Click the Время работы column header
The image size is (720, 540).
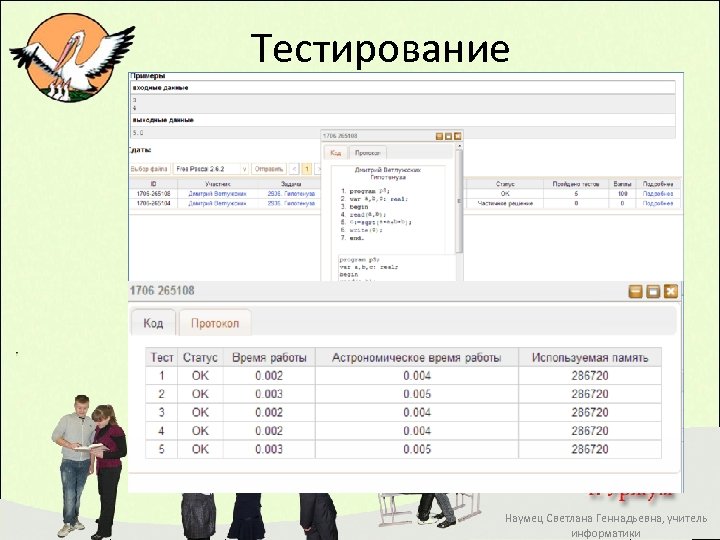[x=269, y=358]
